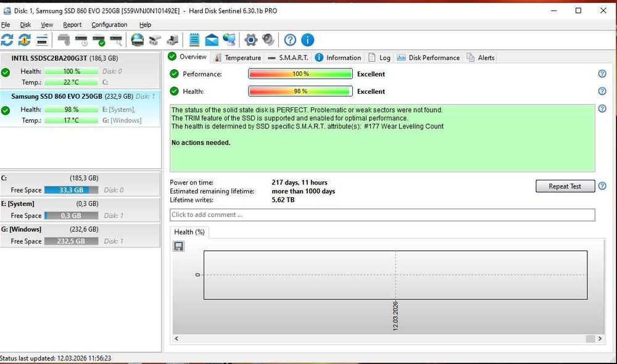Open the Disk Performance tab
The height and width of the screenshot is (364, 617).
coord(428,58)
